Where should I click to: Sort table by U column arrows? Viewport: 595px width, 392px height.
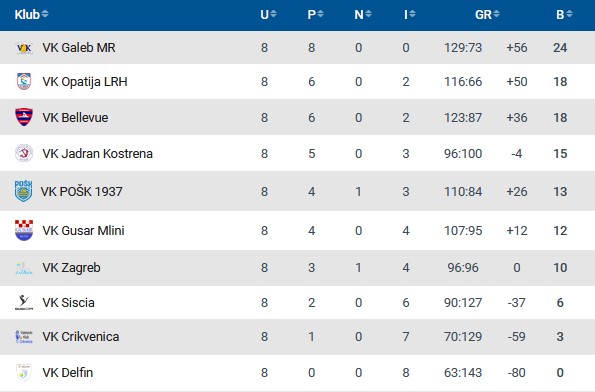click(x=268, y=14)
